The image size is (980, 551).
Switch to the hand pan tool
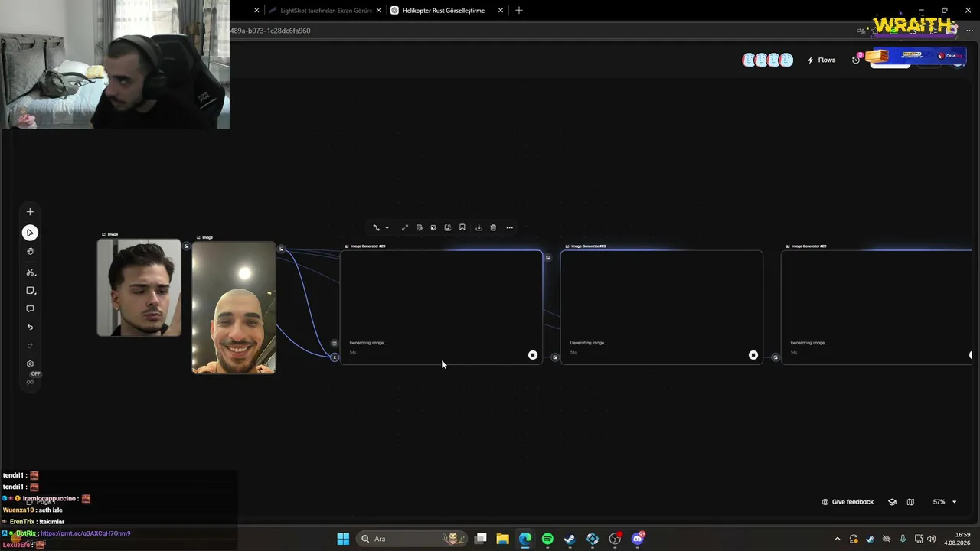point(30,251)
